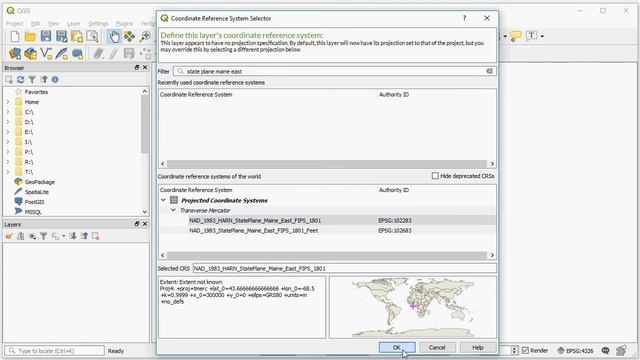Expand the T:\ drive in Browser
The image size is (640, 360).
click(x=8, y=172)
